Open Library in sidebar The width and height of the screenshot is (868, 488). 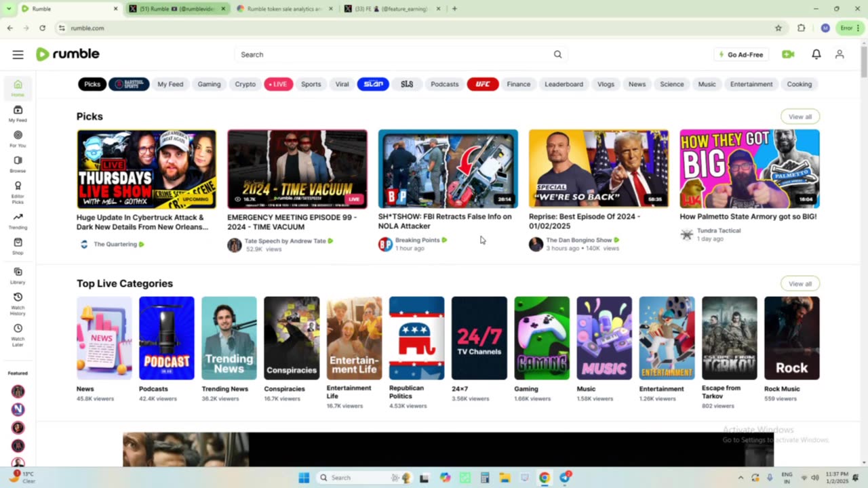(18, 276)
